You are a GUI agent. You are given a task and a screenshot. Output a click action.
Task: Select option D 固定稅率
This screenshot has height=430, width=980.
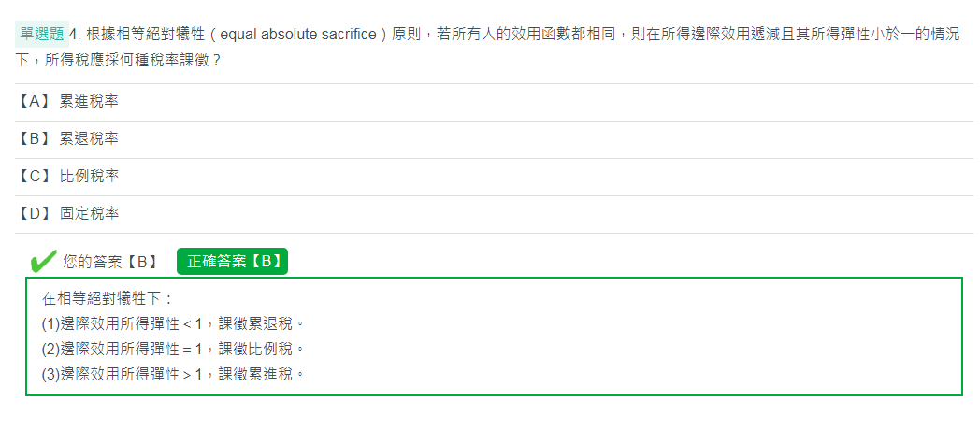click(x=494, y=214)
